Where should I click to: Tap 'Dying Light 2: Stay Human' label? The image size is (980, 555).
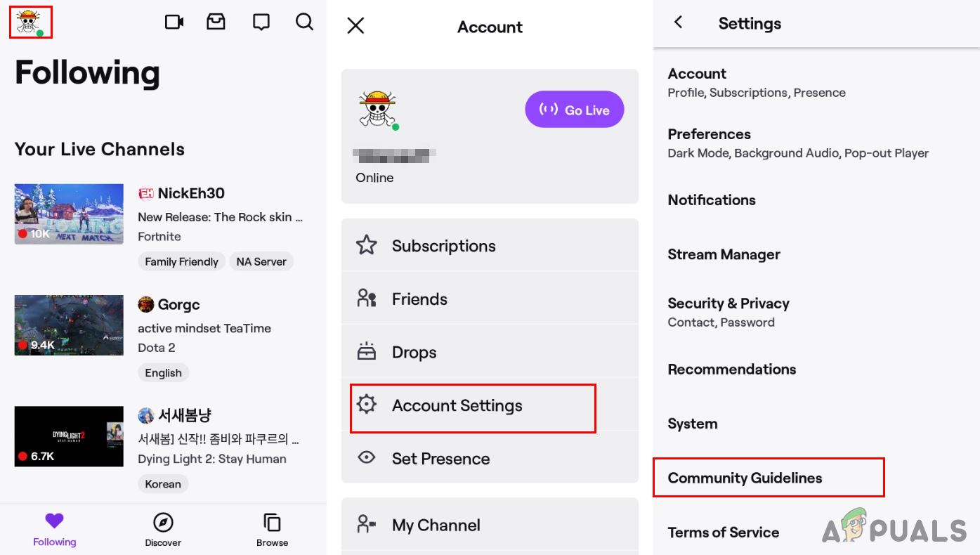[x=212, y=459]
